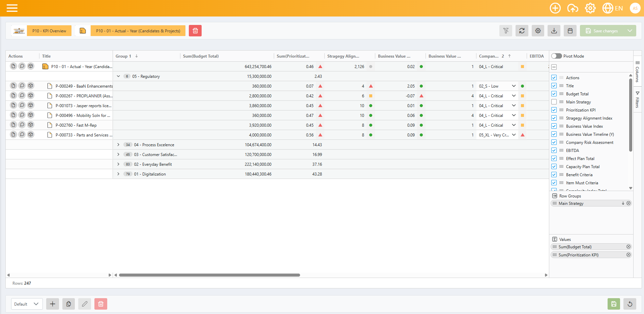Viewport: 644px width, 314px height.
Task: Delete view with red trash button
Action: click(195, 31)
